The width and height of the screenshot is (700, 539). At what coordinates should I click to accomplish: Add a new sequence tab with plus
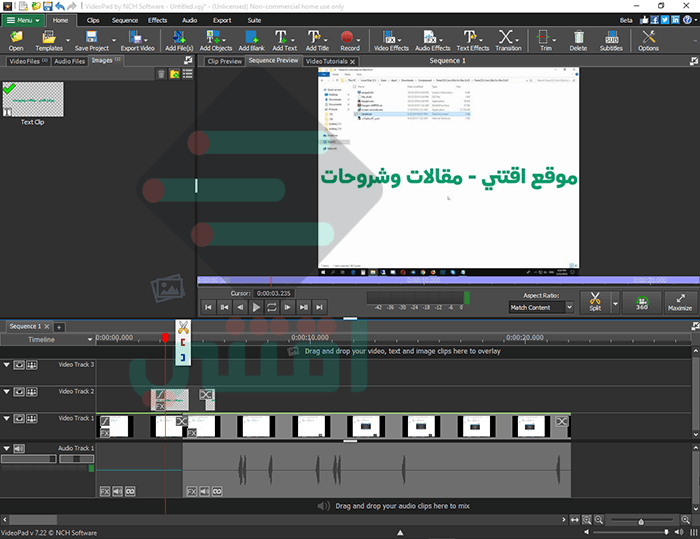pyautogui.click(x=59, y=327)
